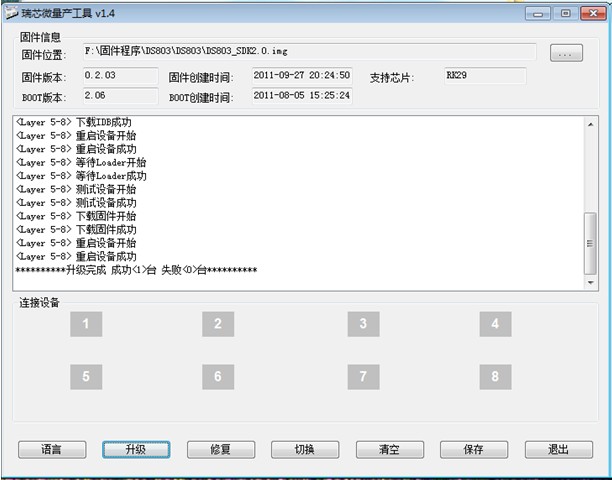The width and height of the screenshot is (612, 480).
Task: Click supported chip field RK29
Action: (485, 75)
